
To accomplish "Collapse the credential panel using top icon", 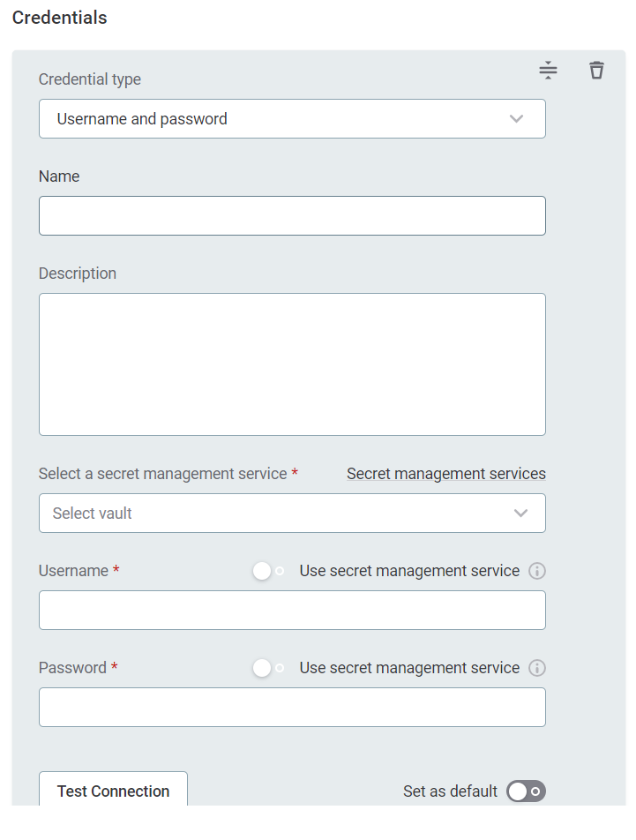I will (x=548, y=70).
